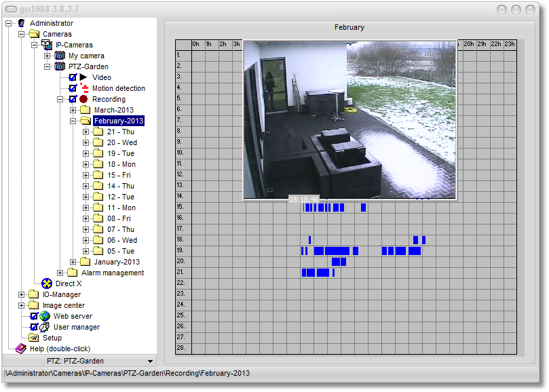
Task: Click the Direct X icon
Action: 47,283
